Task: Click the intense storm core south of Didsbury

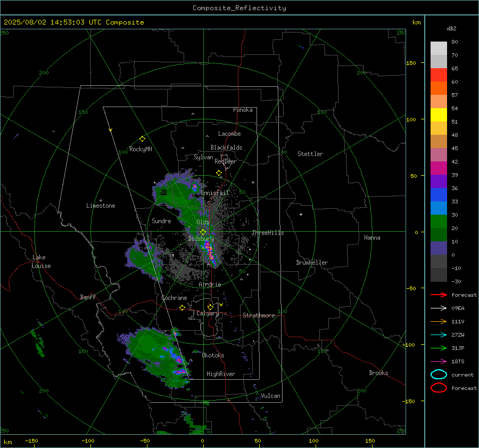Action: pos(210,252)
